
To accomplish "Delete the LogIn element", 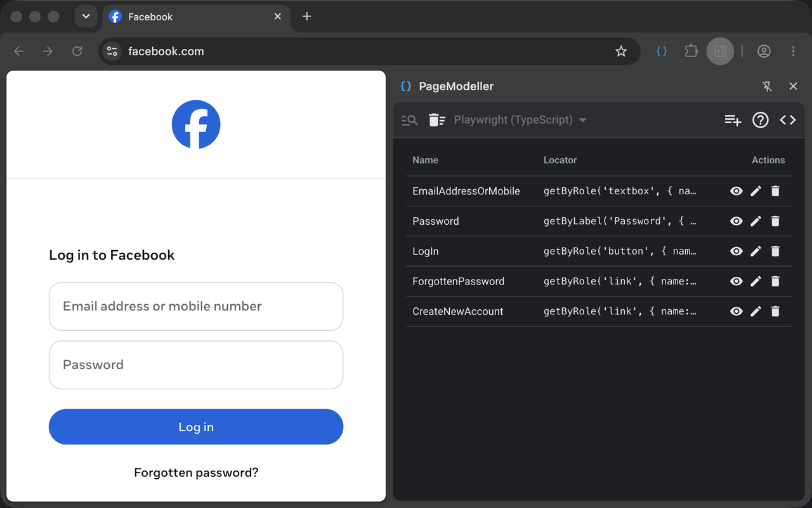I will pos(775,251).
